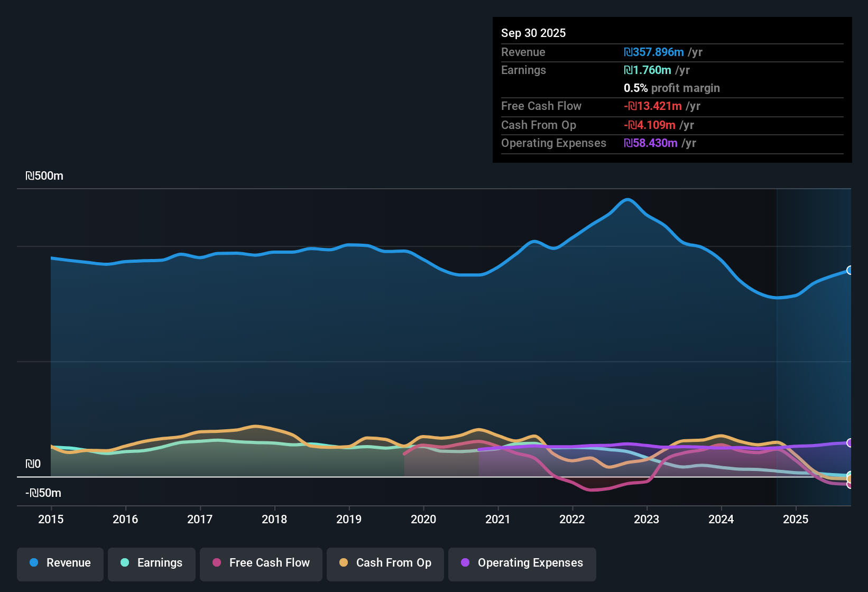The image size is (868, 592).
Task: Toggle the Free Cash Flow series visibility
Action: pos(261,563)
